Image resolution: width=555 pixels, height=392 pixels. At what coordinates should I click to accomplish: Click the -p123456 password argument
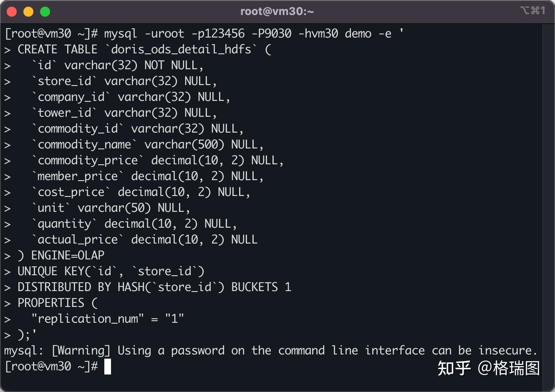[x=218, y=33]
